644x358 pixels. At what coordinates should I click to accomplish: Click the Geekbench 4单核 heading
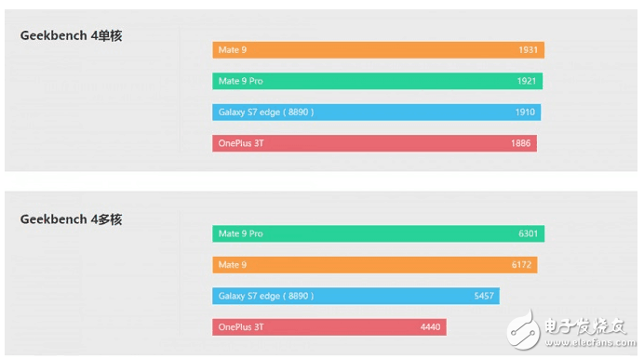click(x=71, y=35)
